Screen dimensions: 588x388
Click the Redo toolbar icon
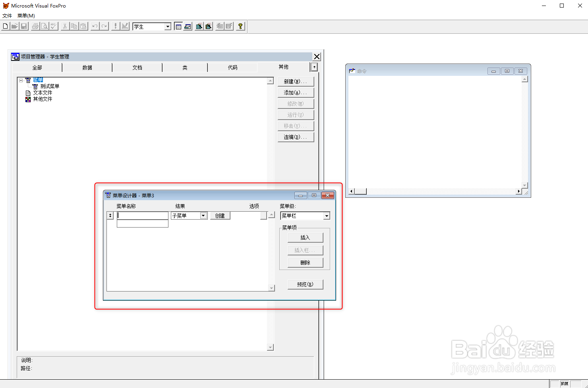point(104,26)
